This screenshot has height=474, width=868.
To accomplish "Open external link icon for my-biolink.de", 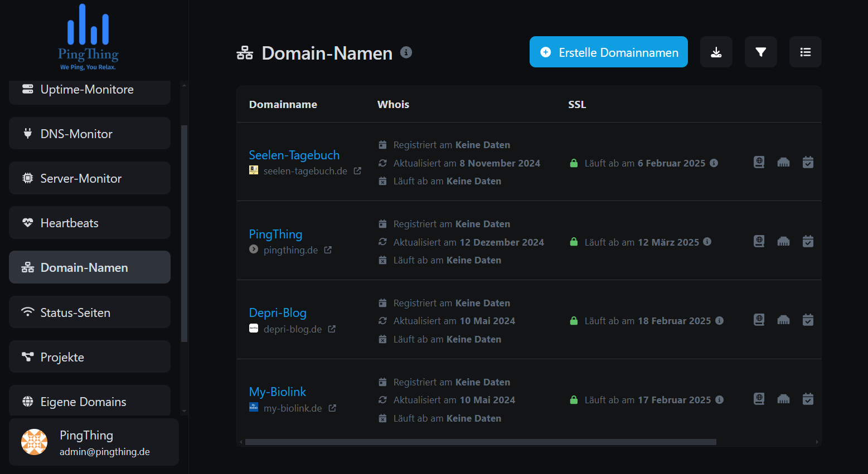I will [x=332, y=408].
